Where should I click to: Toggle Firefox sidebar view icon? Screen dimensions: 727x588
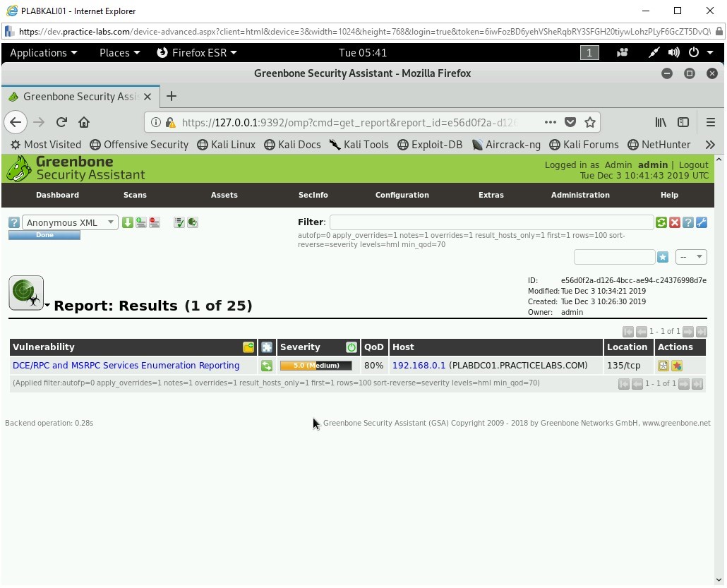(683, 122)
